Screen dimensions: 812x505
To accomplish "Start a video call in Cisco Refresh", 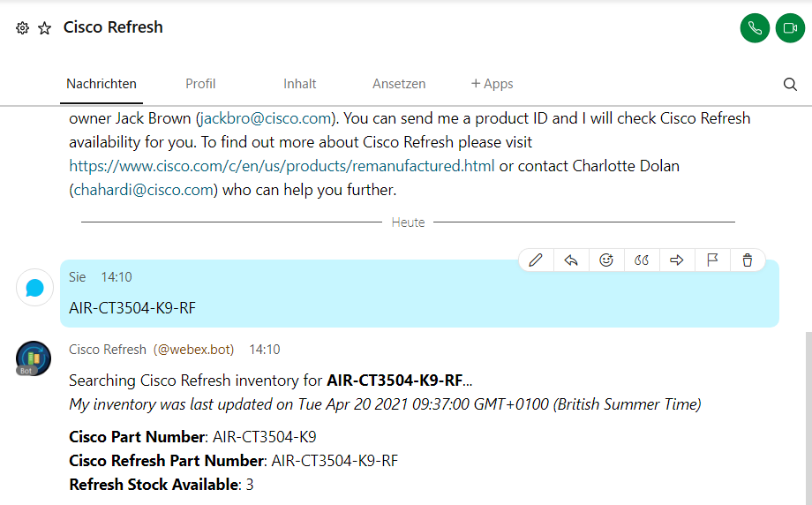I will [790, 28].
